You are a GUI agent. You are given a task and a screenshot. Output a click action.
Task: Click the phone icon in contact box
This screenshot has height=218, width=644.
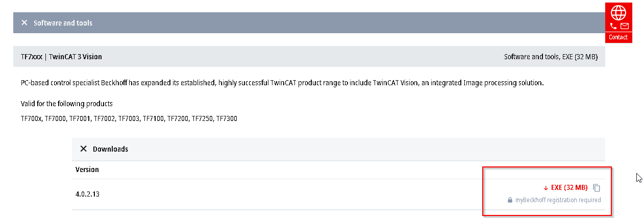click(x=613, y=26)
